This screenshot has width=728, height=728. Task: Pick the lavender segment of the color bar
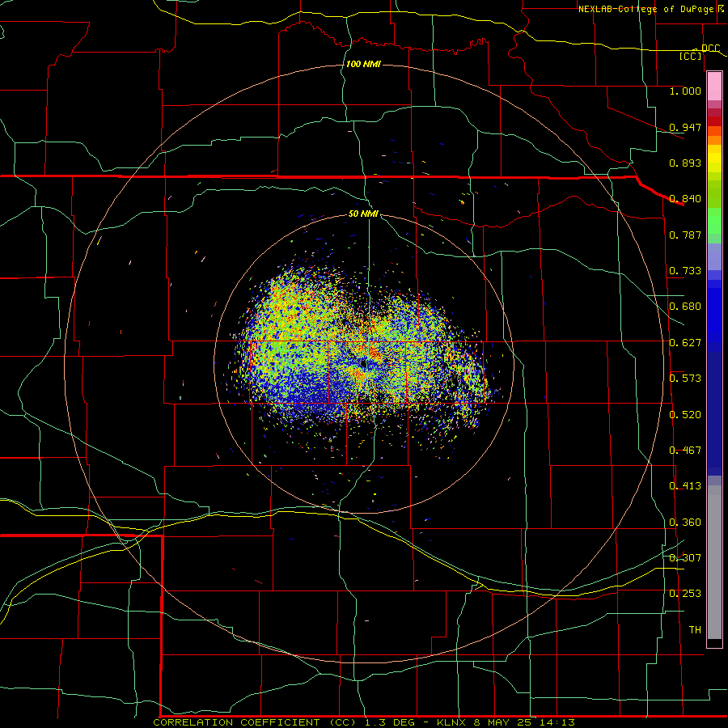(x=714, y=256)
